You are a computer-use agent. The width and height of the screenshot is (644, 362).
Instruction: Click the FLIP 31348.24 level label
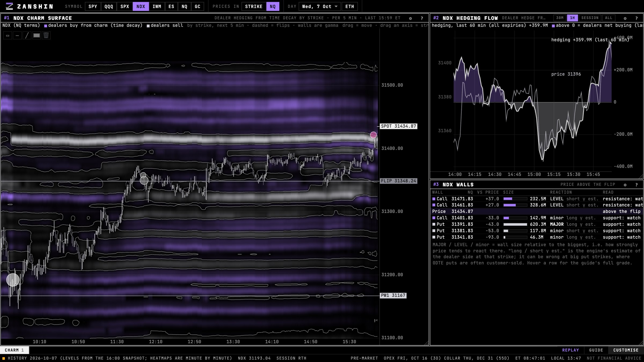(398, 181)
